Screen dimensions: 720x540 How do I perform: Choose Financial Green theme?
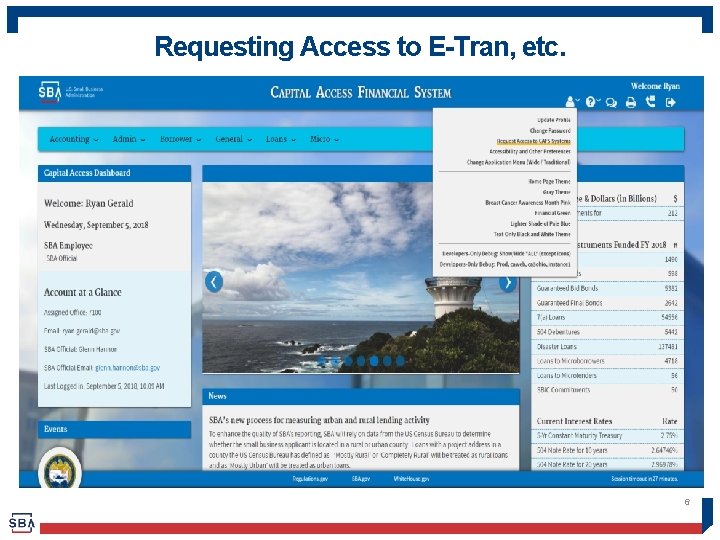(552, 213)
